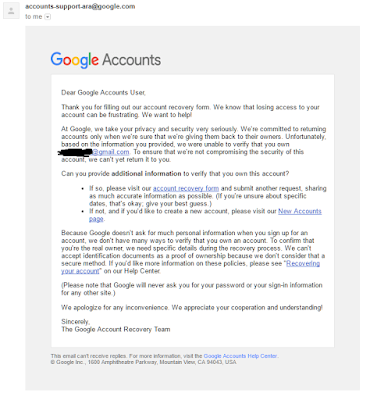Follow the 'New Accounts' link
The height and width of the screenshot is (400, 370).
click(300, 211)
